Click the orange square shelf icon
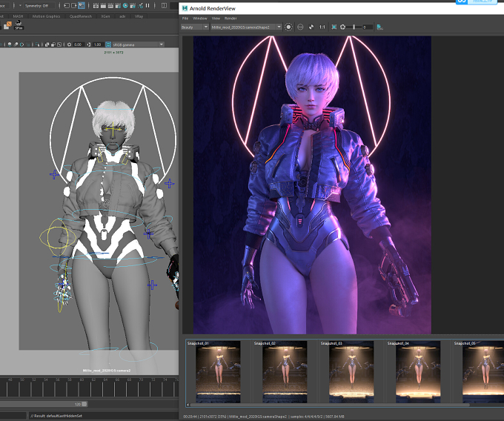The height and width of the screenshot is (421, 504). click(x=7, y=25)
